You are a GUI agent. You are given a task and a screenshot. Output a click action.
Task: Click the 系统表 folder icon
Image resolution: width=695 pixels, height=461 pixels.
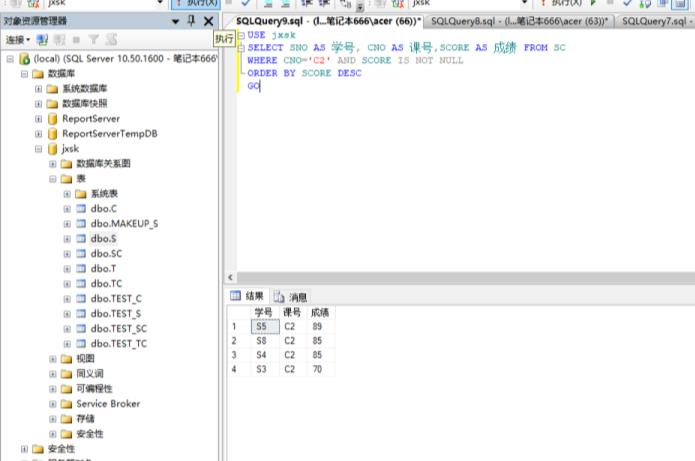click(81, 194)
